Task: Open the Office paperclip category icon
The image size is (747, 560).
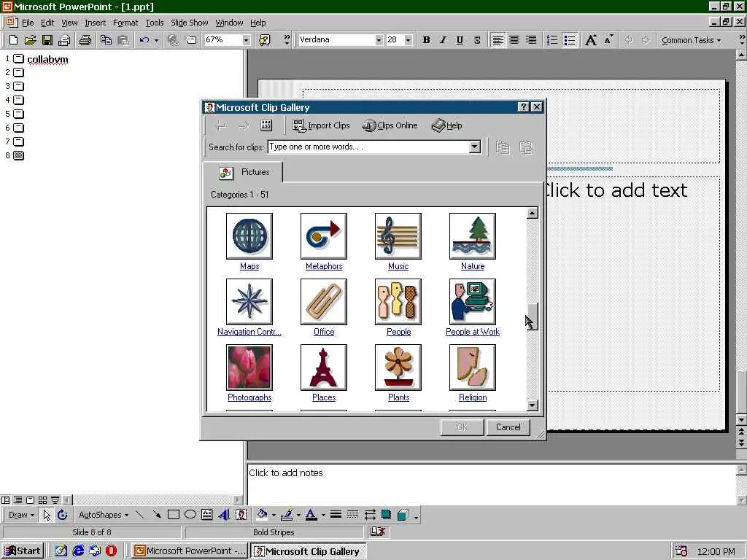Action: (x=324, y=302)
